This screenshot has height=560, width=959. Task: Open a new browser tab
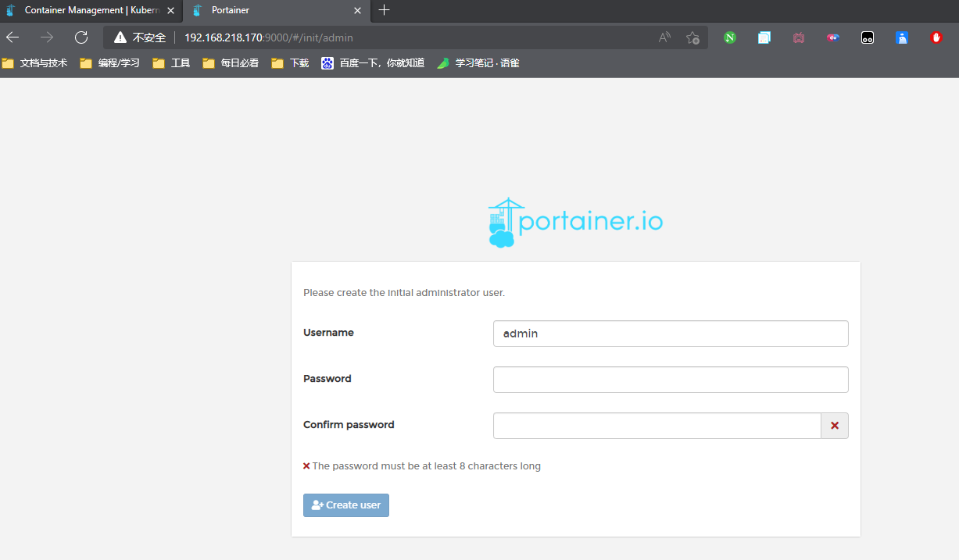click(x=384, y=10)
